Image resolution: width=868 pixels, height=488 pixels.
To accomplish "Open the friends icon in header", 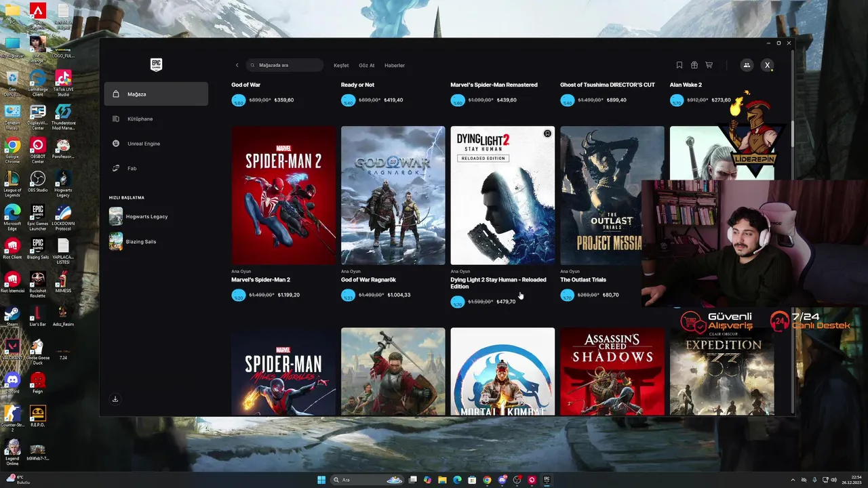I will point(747,65).
